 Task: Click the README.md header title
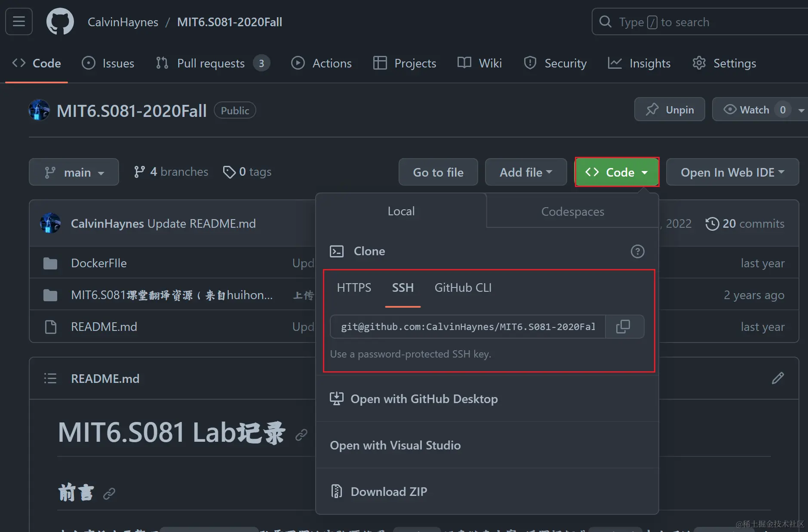click(105, 379)
